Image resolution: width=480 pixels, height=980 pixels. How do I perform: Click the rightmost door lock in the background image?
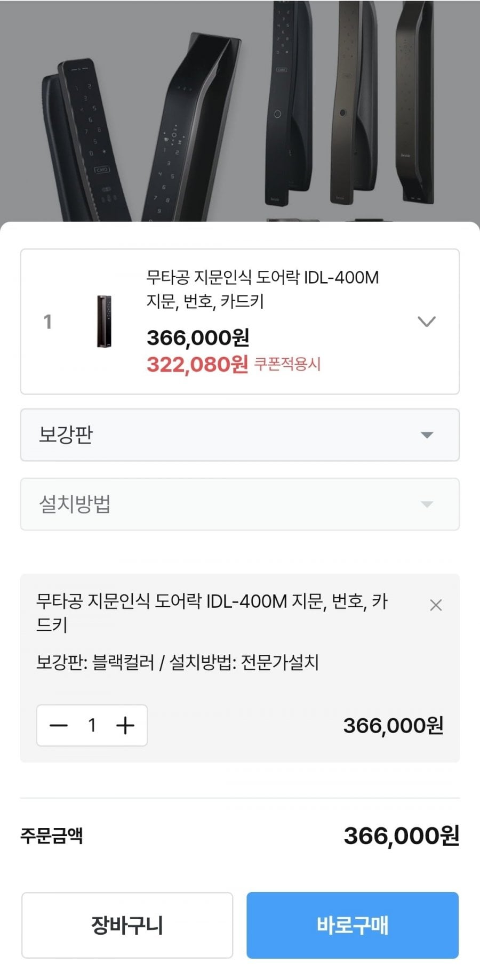tap(416, 107)
